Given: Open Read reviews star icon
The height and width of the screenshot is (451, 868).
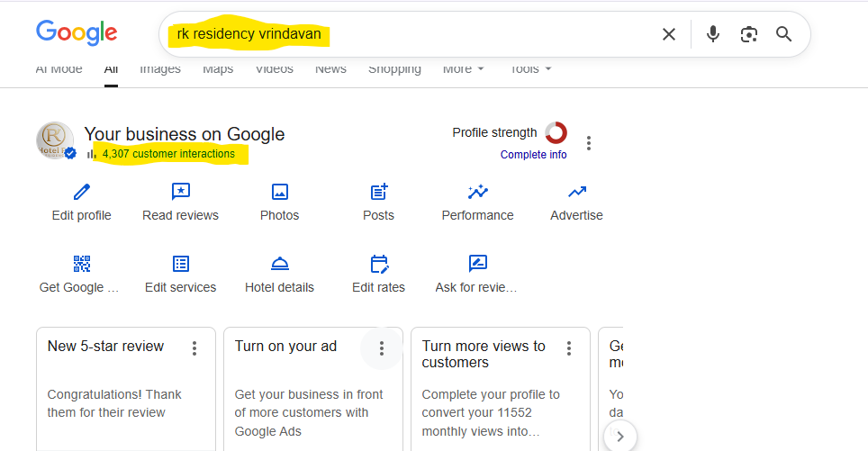Looking at the screenshot, I should (x=180, y=192).
